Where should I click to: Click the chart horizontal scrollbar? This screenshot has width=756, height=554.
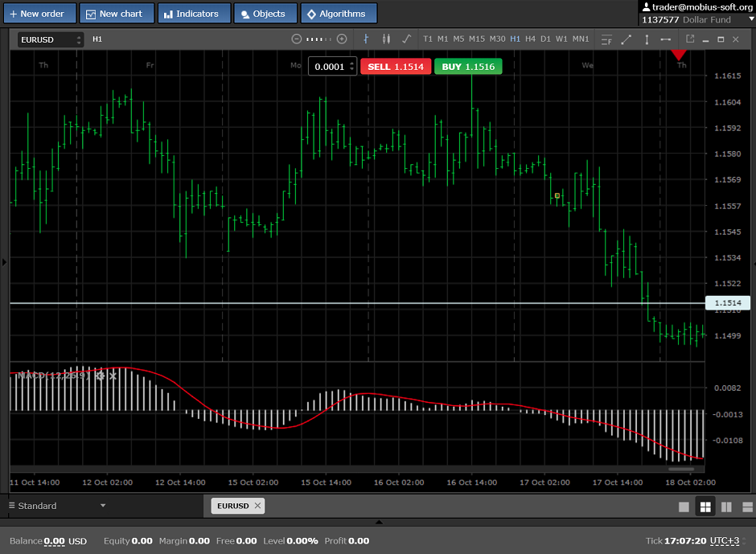(x=680, y=469)
